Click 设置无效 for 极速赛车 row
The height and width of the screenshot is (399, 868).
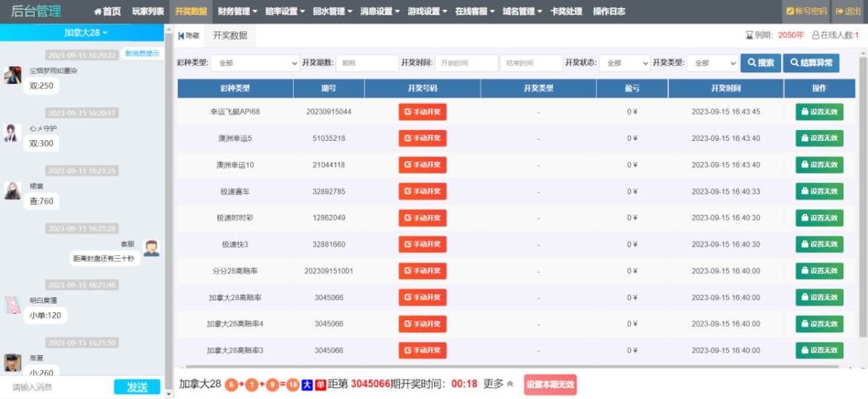pos(820,192)
